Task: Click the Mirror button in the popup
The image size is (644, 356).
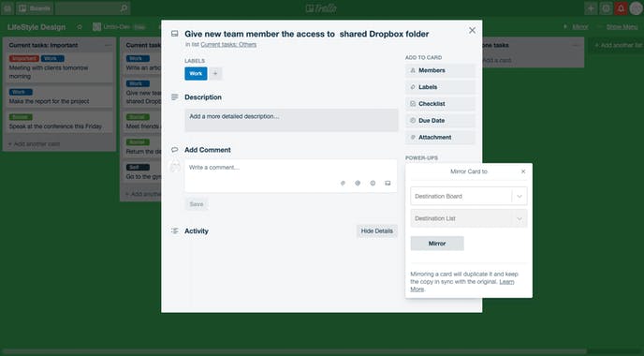Action: click(x=437, y=244)
